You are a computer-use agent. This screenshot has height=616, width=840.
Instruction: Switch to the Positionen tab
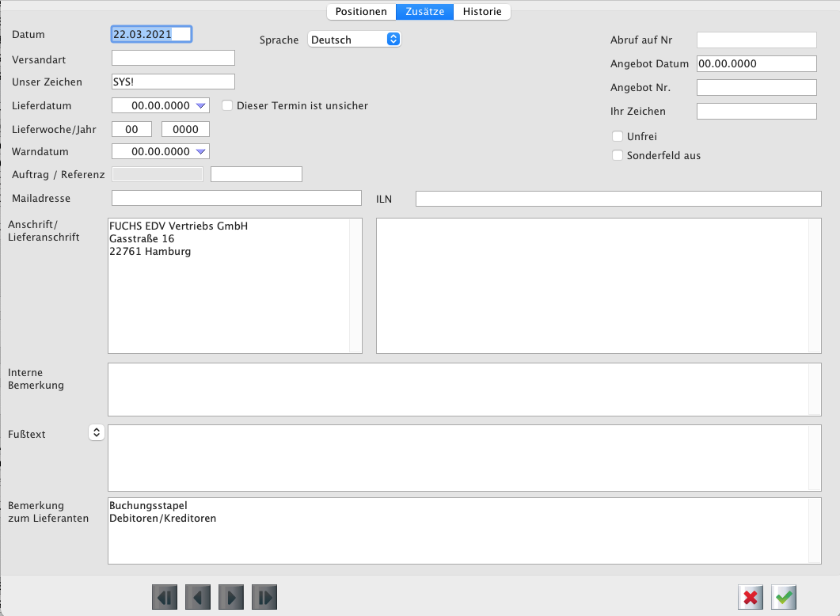(x=361, y=12)
